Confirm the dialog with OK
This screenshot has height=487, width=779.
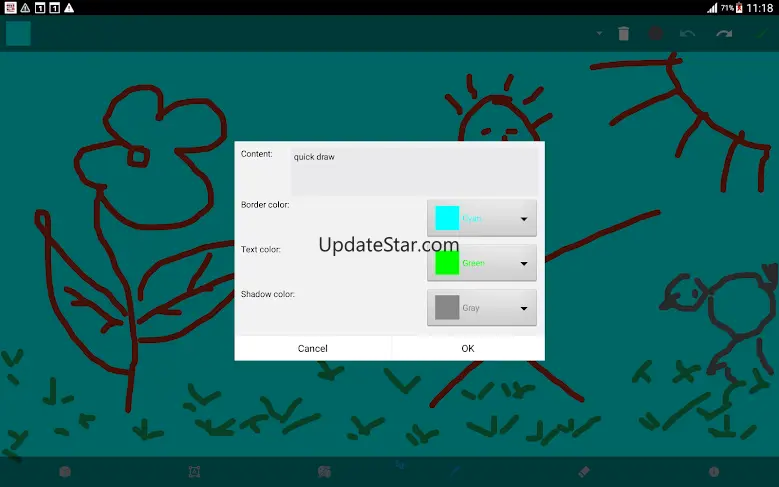point(468,348)
